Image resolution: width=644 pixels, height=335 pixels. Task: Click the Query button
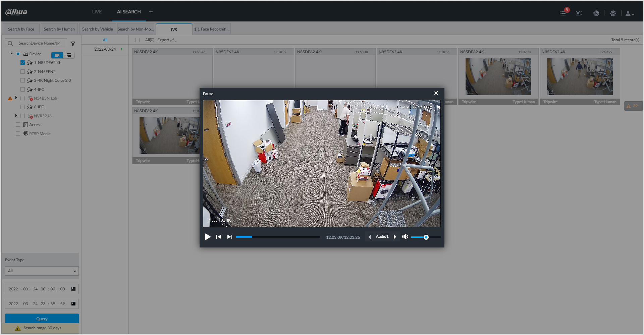tap(42, 319)
